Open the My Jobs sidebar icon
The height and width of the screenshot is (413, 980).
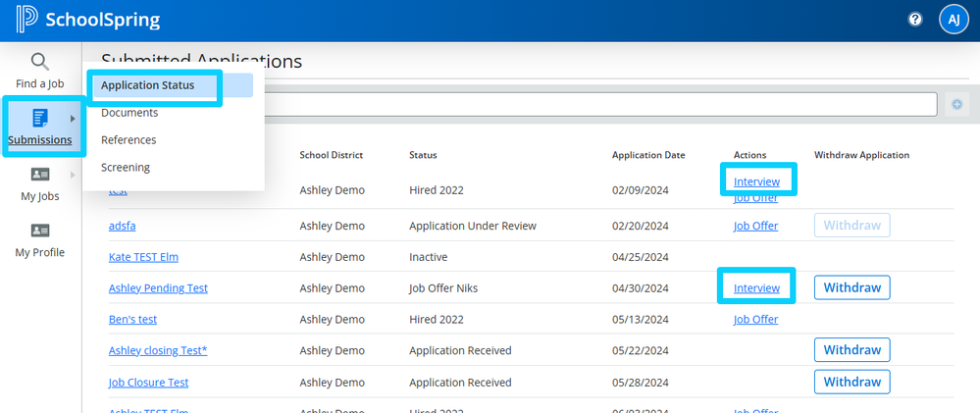click(40, 176)
